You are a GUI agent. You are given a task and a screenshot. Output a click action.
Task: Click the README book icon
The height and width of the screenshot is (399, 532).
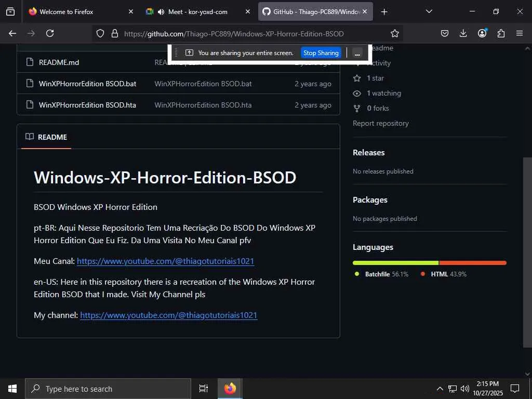pos(30,137)
